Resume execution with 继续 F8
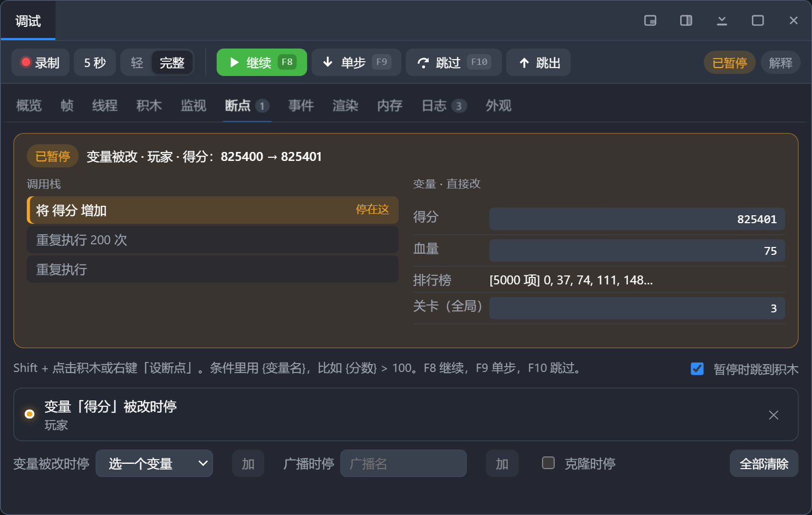 coord(262,62)
